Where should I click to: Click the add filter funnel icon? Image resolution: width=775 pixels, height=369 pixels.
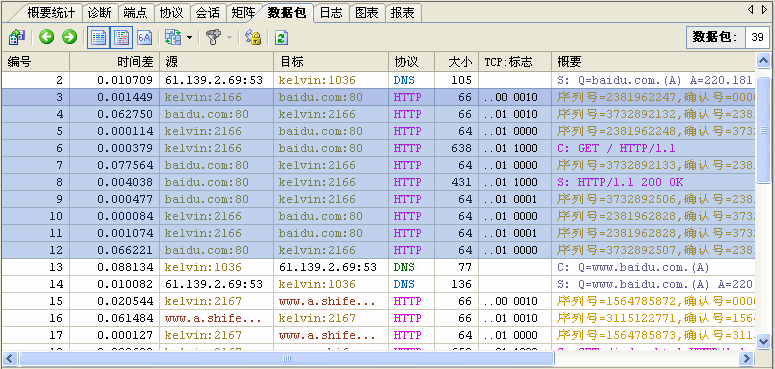(x=214, y=38)
